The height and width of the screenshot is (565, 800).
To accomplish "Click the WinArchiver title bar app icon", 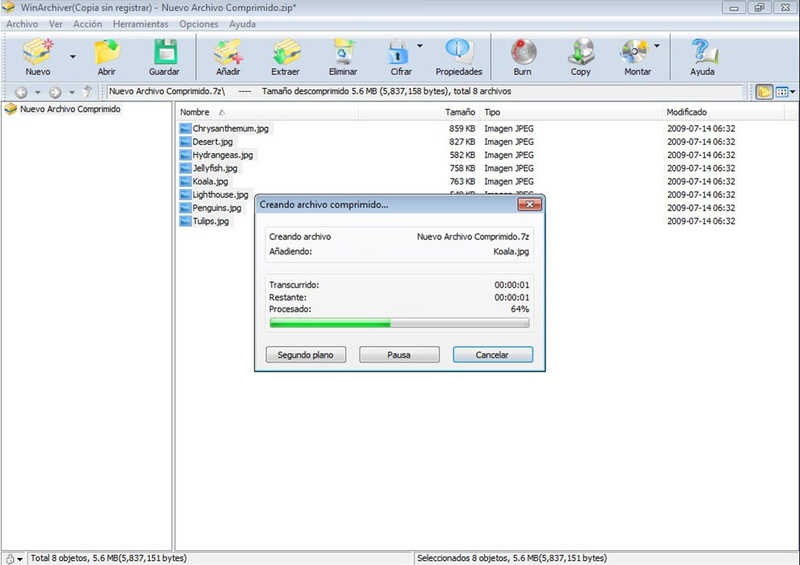I will coord(8,7).
